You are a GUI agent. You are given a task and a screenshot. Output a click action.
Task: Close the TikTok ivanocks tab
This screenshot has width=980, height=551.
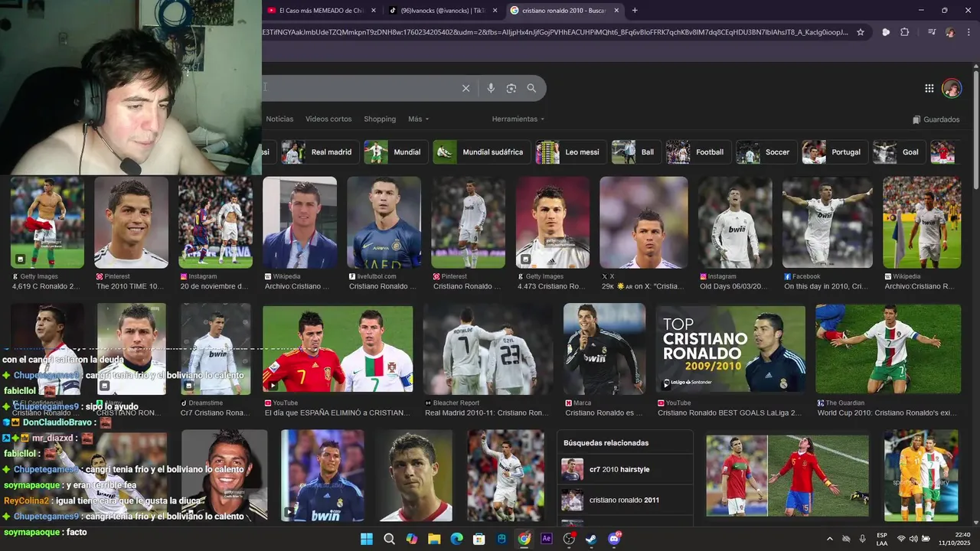[495, 11]
